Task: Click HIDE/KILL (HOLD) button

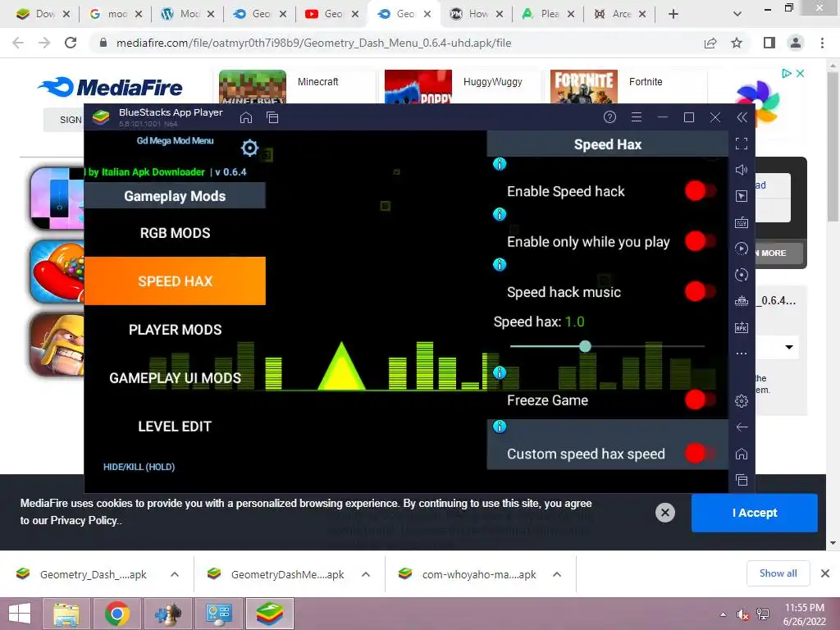Action: (139, 467)
